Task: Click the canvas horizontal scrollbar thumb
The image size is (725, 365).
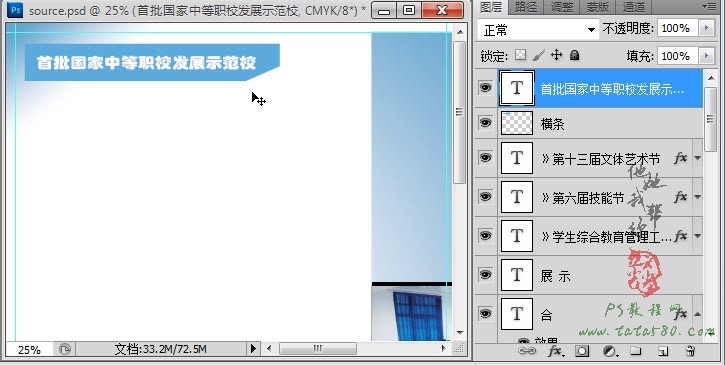Action: [318, 348]
